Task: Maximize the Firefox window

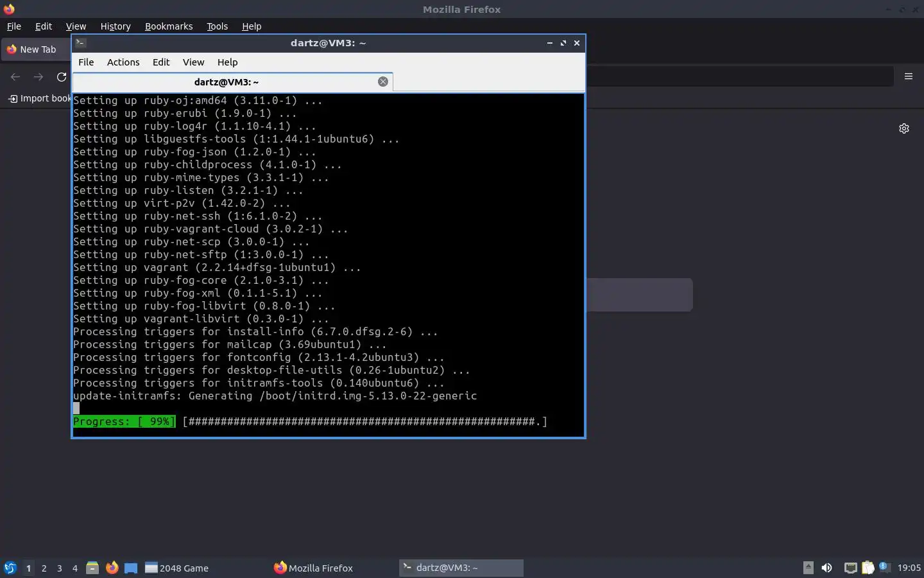Action: [x=902, y=10]
